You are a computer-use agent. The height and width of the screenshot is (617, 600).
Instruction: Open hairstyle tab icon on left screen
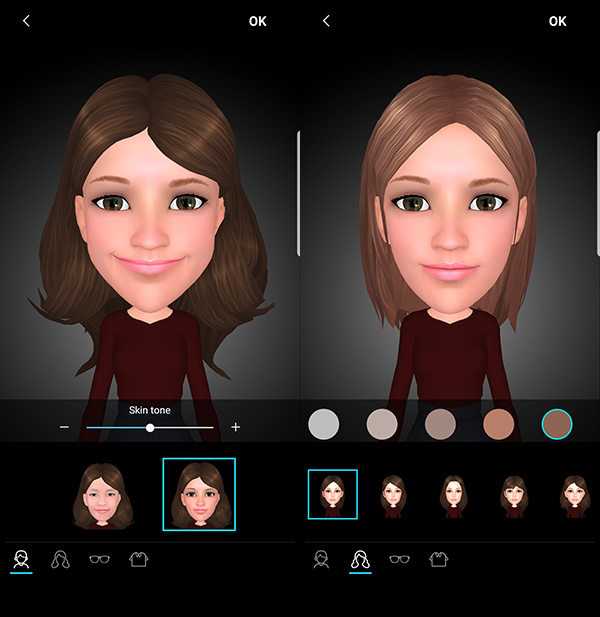pos(60,560)
